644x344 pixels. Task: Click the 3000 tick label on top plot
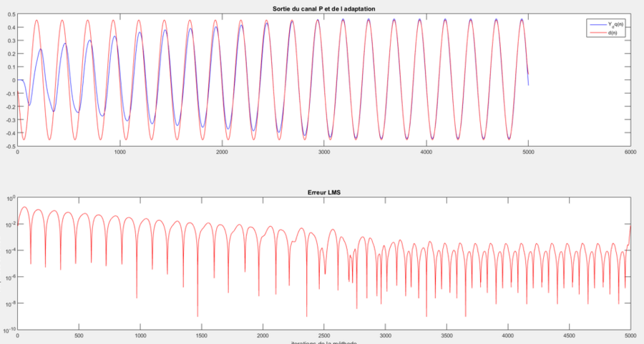324,152
